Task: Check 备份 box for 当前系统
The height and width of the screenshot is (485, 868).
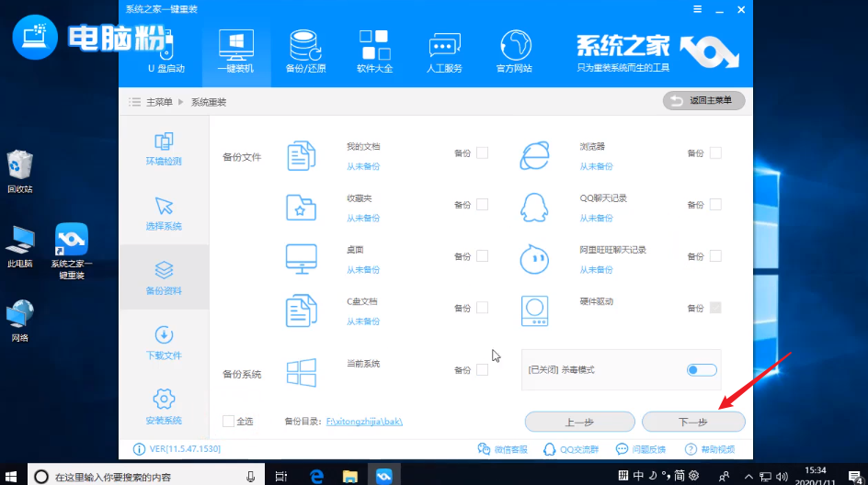Action: [482, 369]
